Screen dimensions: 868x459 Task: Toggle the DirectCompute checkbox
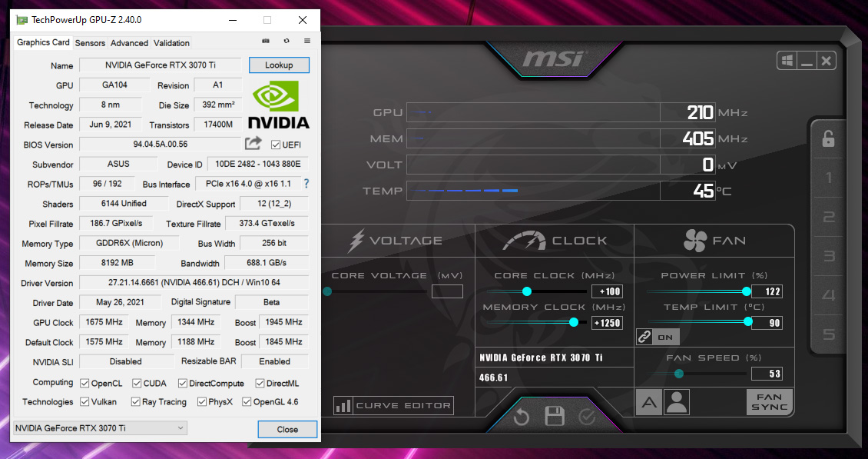point(183,383)
